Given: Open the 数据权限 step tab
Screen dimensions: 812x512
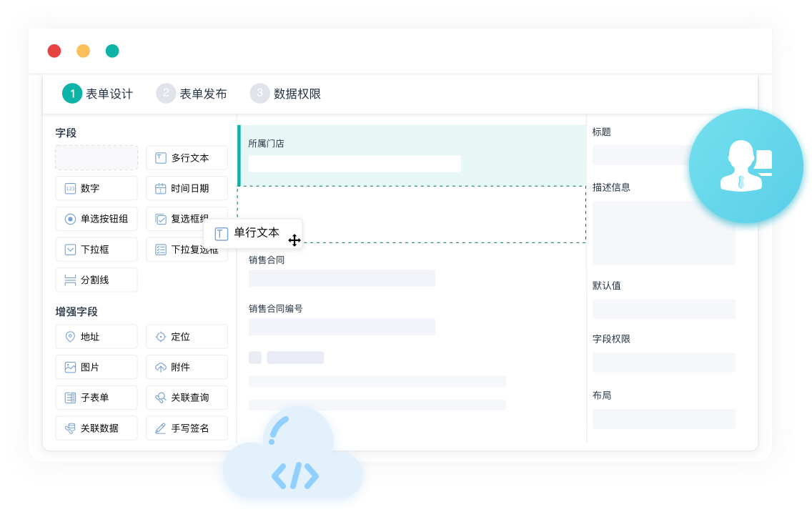Looking at the screenshot, I should (x=286, y=94).
